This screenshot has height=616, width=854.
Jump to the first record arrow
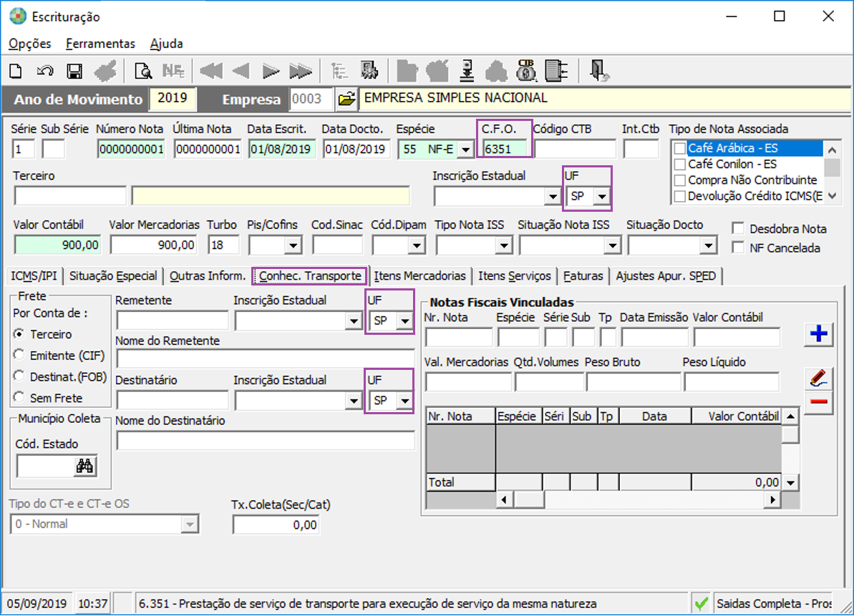[210, 72]
